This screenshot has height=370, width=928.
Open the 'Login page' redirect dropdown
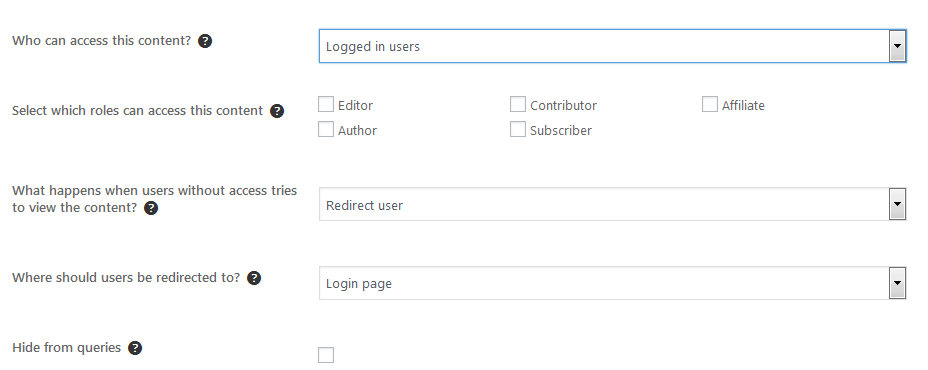pos(613,283)
